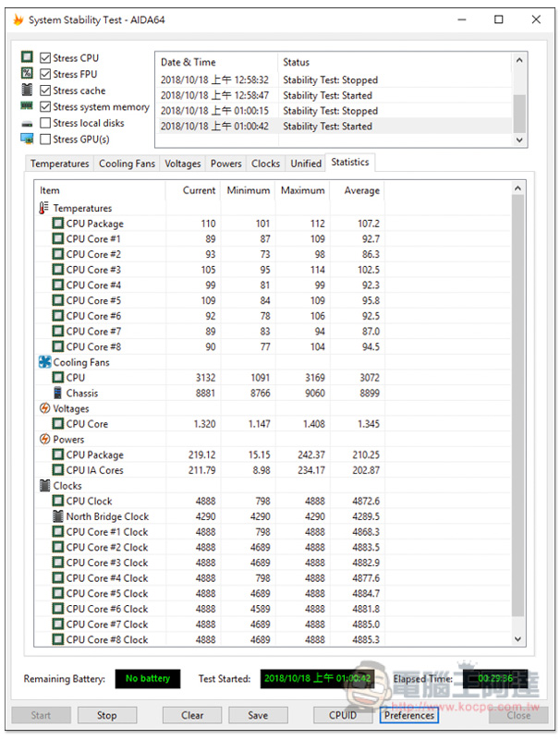Click the icon beside CPU Core #8 temperature
560x739 pixels.
click(x=57, y=347)
